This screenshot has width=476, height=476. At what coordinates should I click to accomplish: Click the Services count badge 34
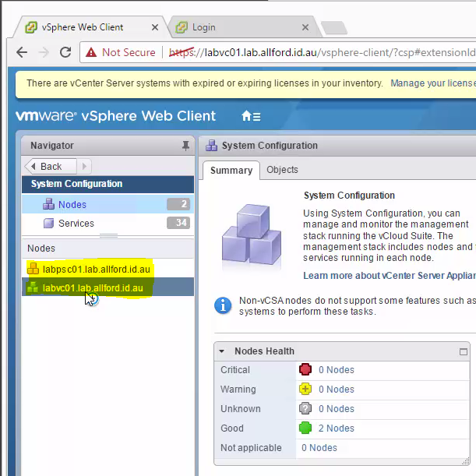[178, 223]
